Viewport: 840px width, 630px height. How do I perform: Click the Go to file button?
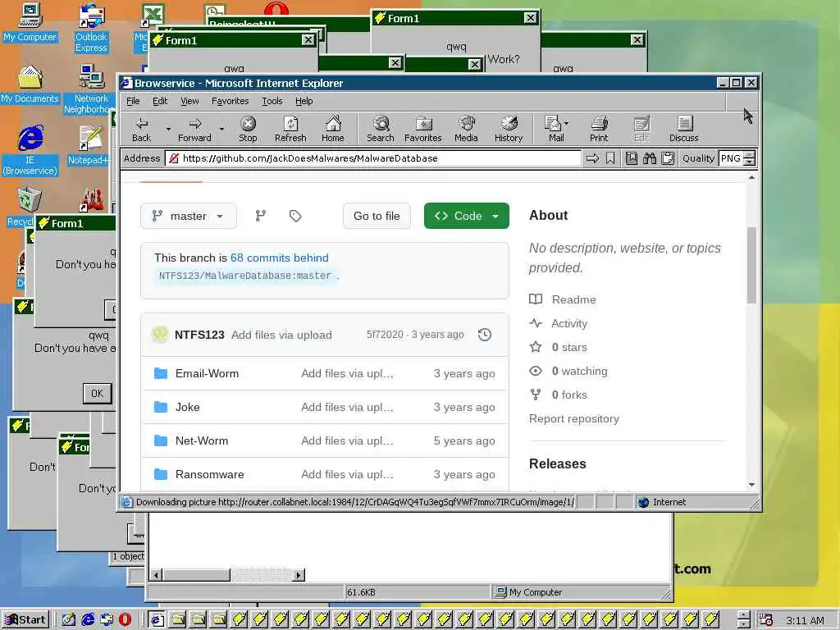click(377, 216)
